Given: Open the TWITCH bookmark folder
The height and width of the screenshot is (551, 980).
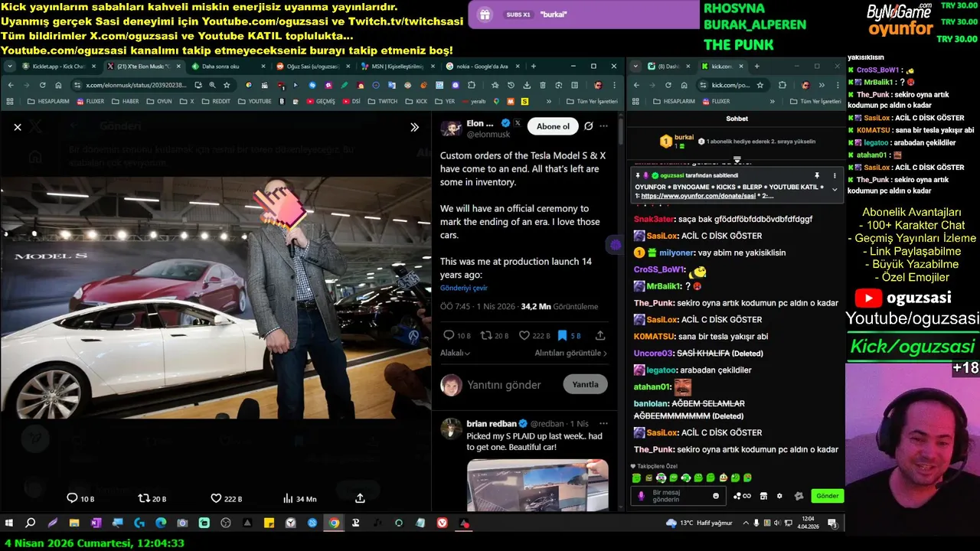Looking at the screenshot, I should pyautogui.click(x=383, y=101).
